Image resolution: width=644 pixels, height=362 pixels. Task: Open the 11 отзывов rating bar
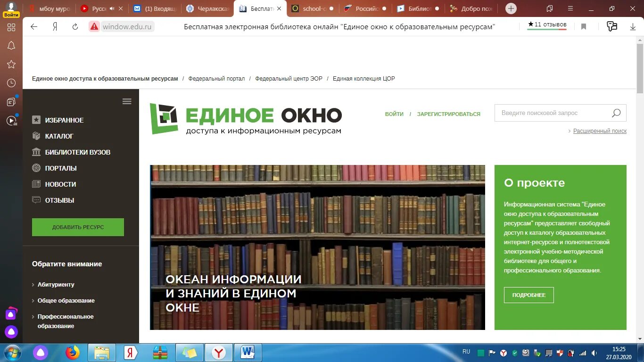(x=547, y=25)
